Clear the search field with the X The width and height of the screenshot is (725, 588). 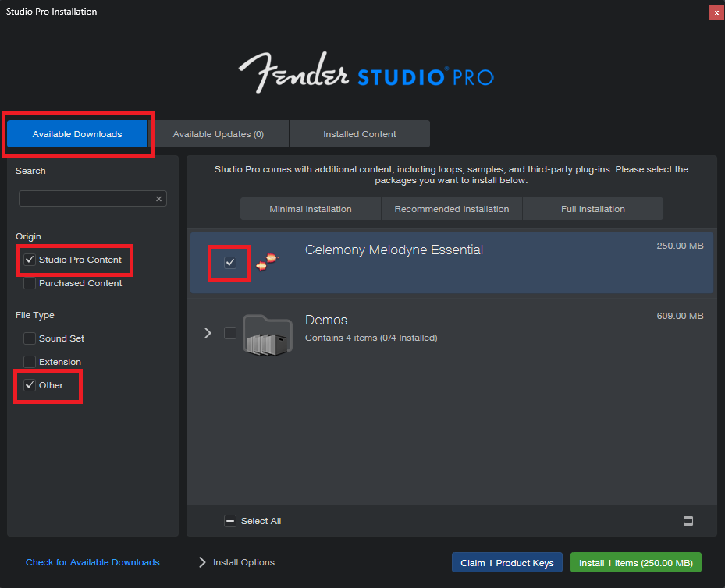tap(158, 199)
